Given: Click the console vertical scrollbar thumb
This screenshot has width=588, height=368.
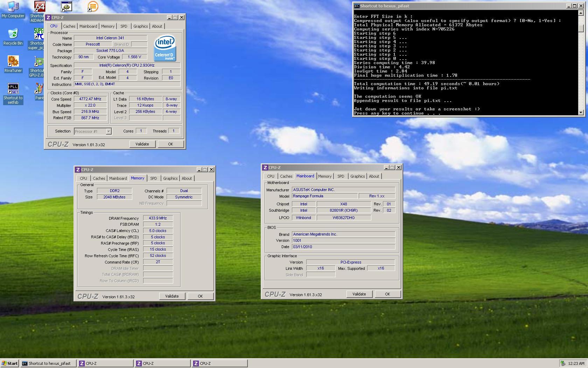Looking at the screenshot, I should click(581, 28).
